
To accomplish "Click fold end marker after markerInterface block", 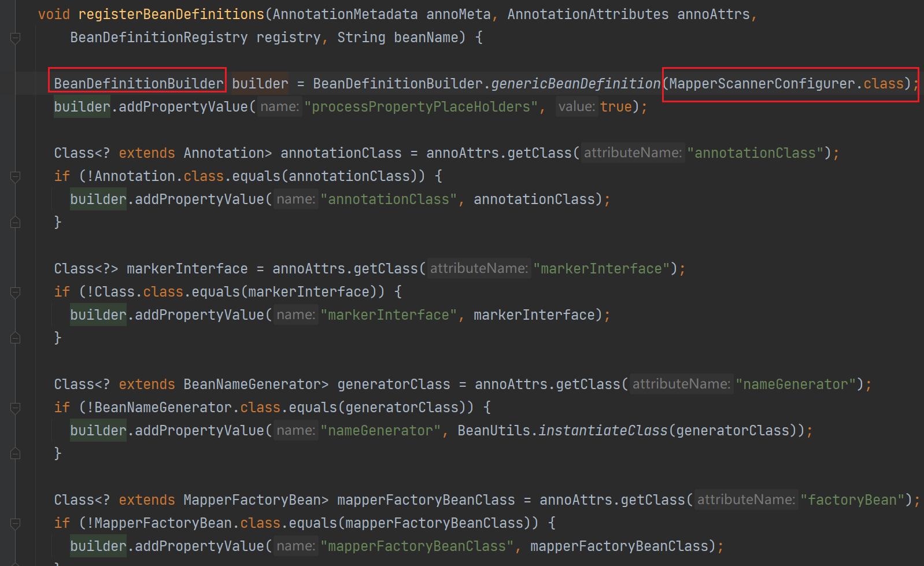I will [16, 338].
